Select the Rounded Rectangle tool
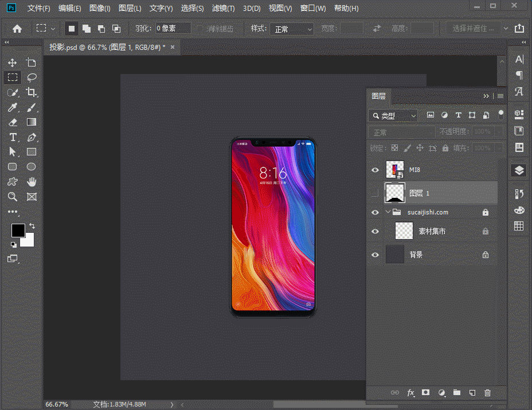This screenshot has width=532, height=410. click(x=13, y=167)
